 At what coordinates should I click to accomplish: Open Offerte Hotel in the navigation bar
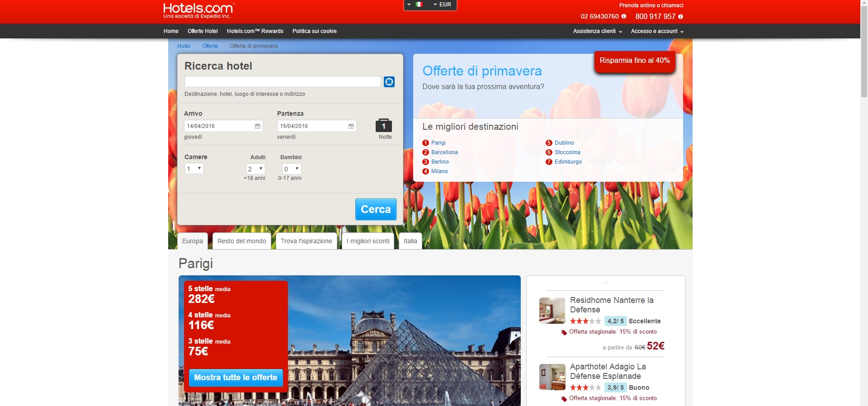pos(203,31)
